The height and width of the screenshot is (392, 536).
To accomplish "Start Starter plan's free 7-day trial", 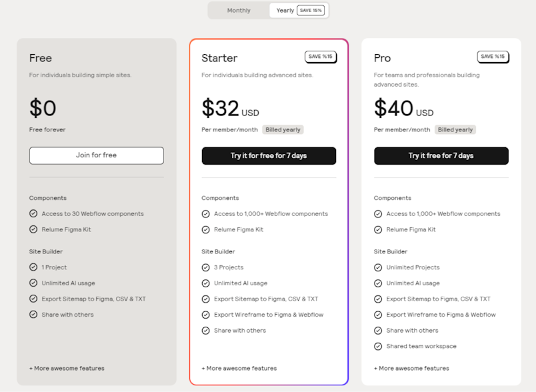I will pos(269,156).
